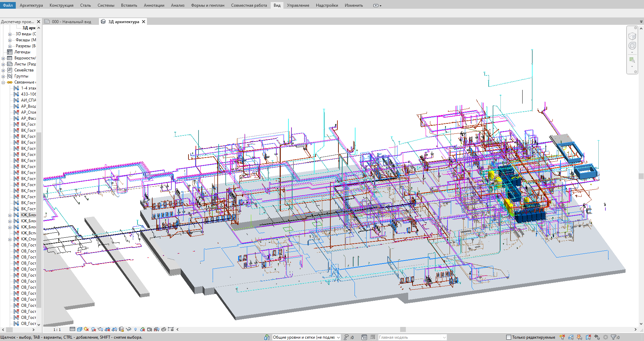Screen dimensions: 644x341
Task: Open view tabs list dropdown arrow
Action: coord(641,21)
